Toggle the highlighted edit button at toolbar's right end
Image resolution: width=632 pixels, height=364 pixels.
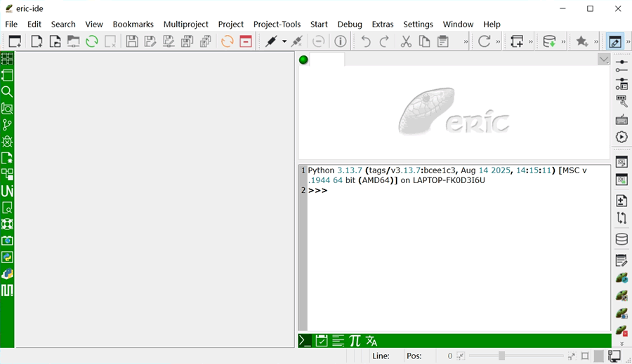point(614,41)
